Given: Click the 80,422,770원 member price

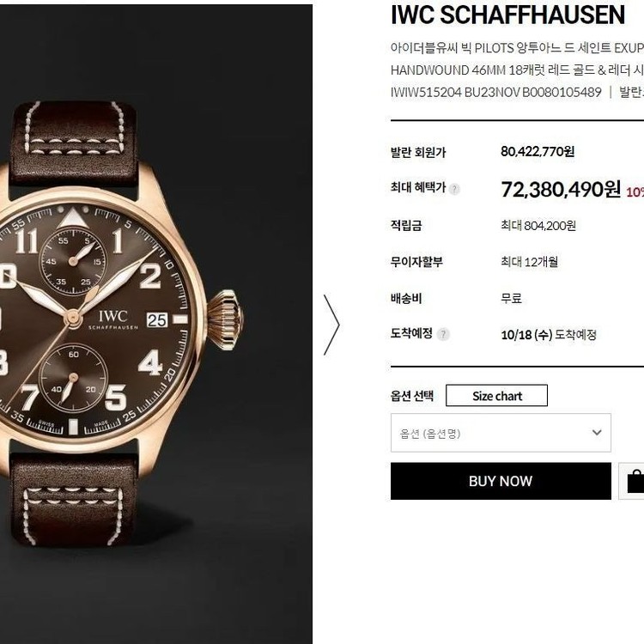Looking at the screenshot, I should 538,151.
